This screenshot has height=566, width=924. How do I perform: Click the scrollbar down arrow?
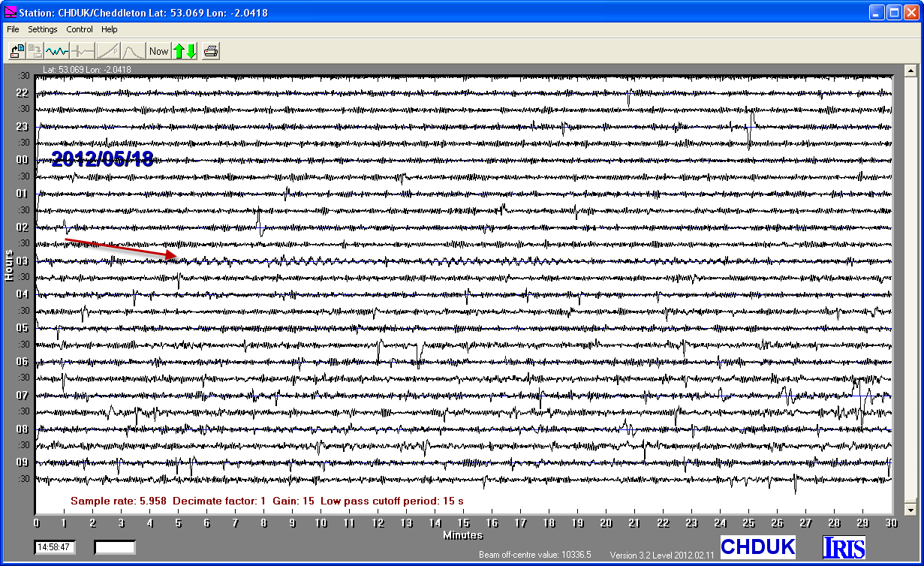tap(910, 510)
